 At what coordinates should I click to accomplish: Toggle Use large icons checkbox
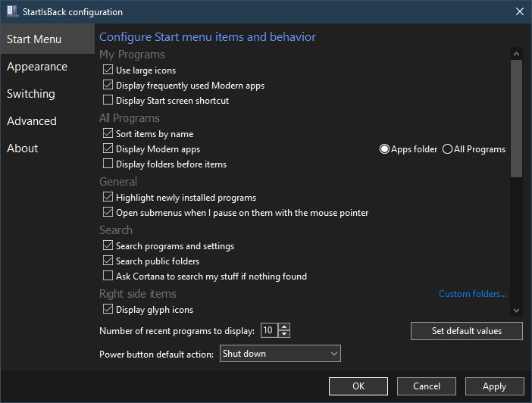[108, 70]
